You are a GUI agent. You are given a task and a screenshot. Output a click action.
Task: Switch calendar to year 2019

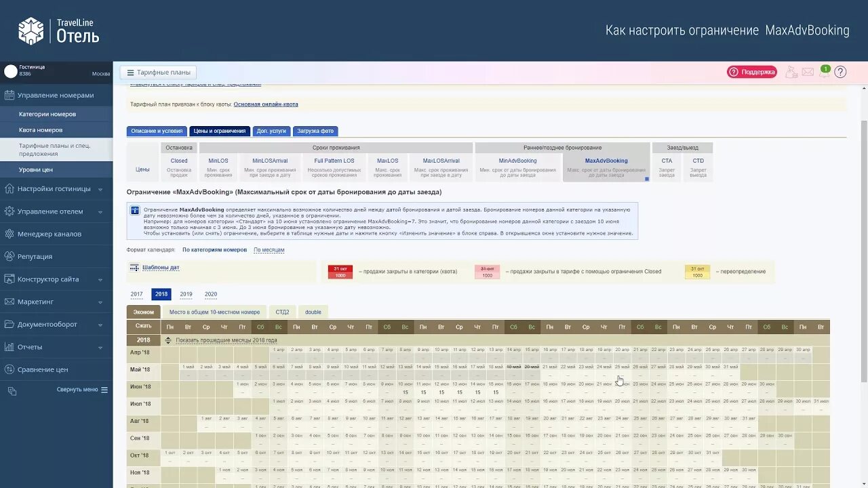click(x=186, y=294)
